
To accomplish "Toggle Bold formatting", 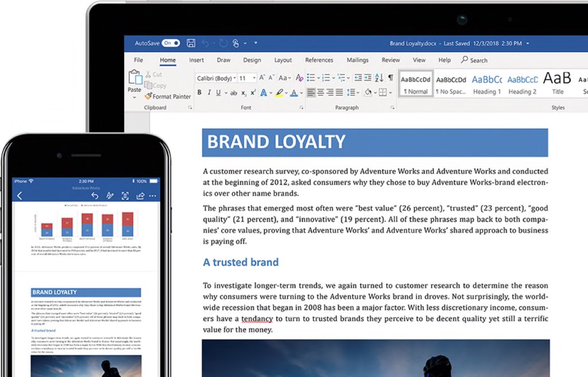I will pyautogui.click(x=199, y=93).
